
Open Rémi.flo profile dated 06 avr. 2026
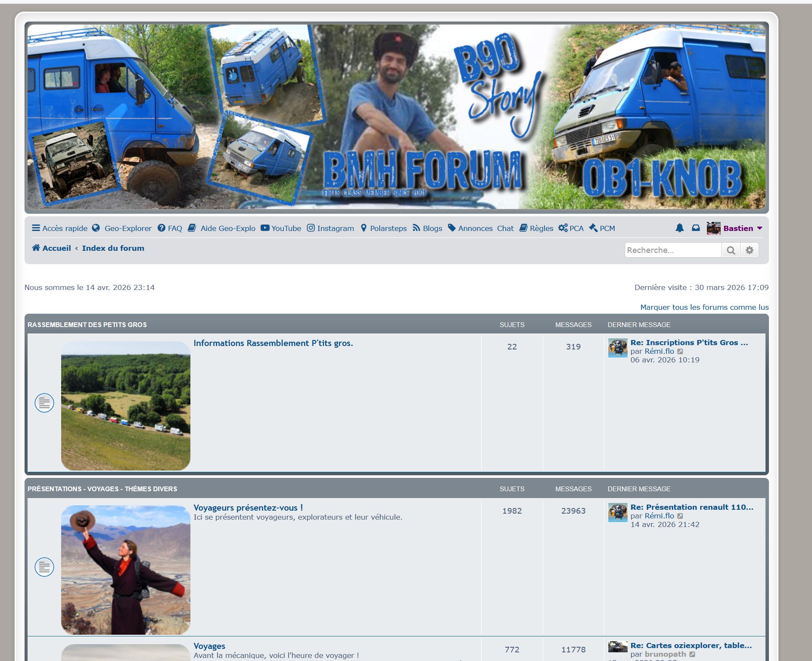point(659,351)
